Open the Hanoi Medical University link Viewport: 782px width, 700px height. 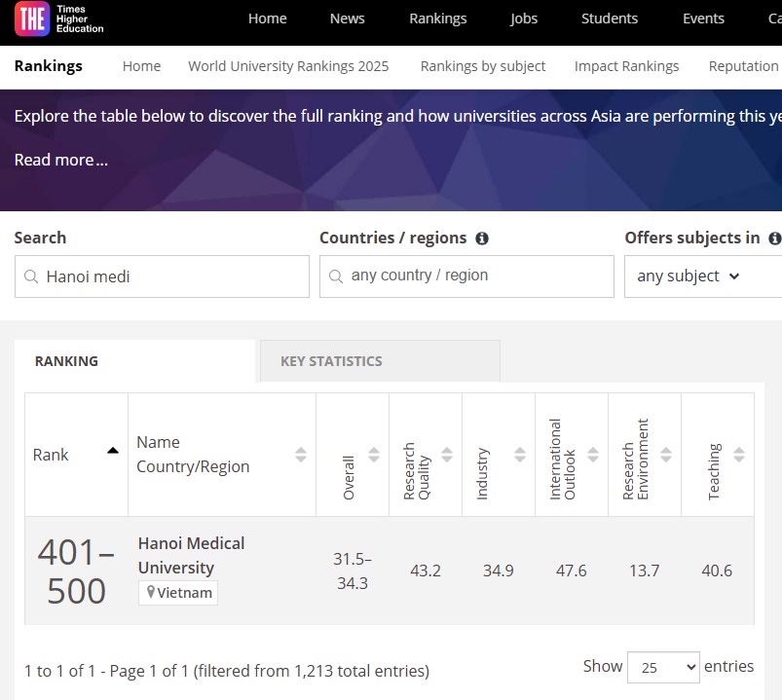point(191,555)
